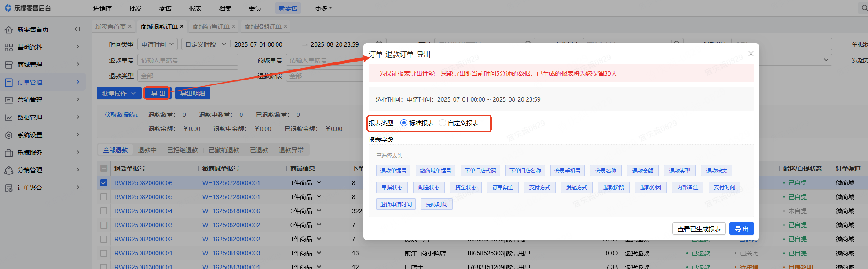Expand 3件商品 in row RW16250820000004
The height and width of the screenshot is (269, 868).
(x=319, y=211)
